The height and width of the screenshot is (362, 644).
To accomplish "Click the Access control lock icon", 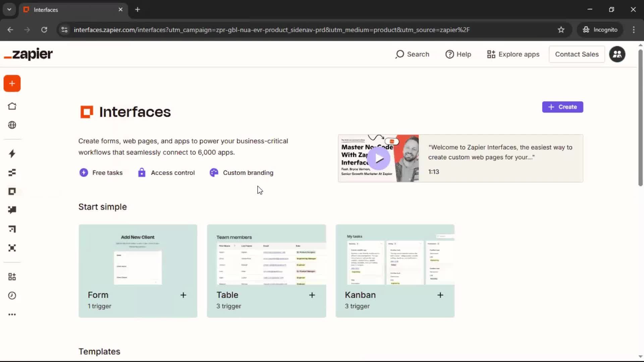I will pyautogui.click(x=142, y=173).
